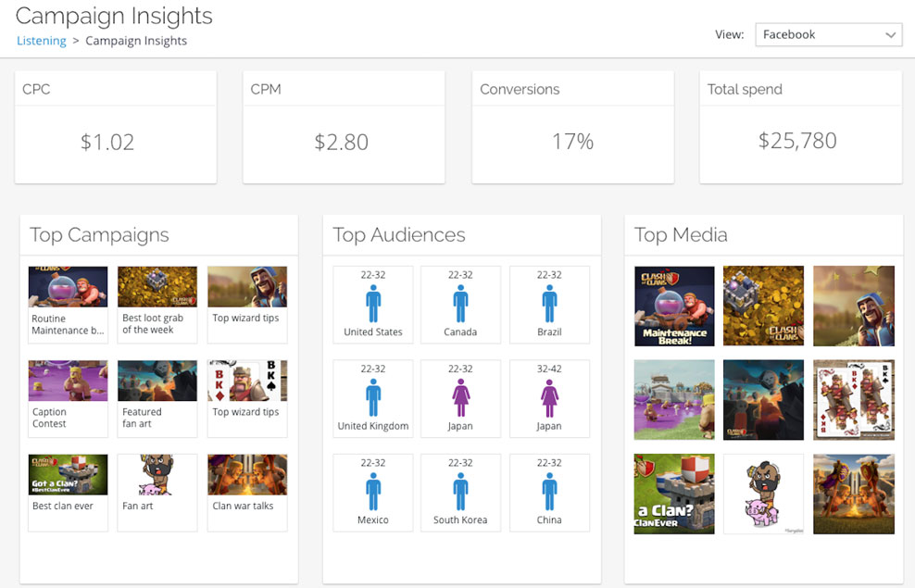Select the Brazil male audience icon
Viewport: 915px width, 588px height.
[549, 304]
